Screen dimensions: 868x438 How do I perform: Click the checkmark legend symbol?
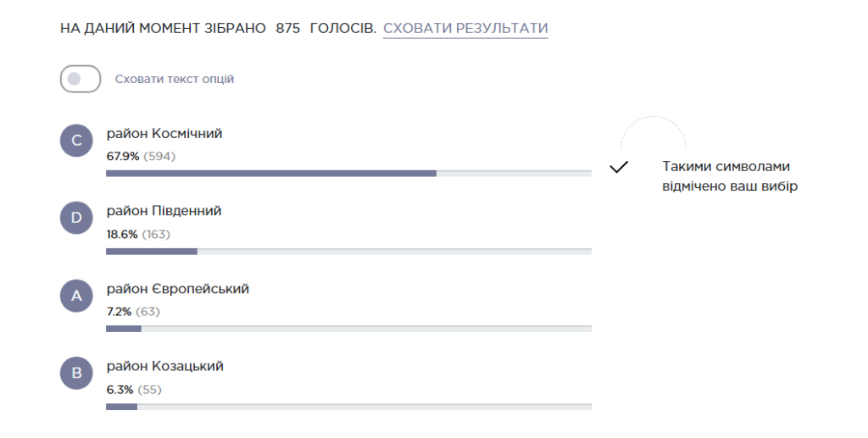point(619,167)
